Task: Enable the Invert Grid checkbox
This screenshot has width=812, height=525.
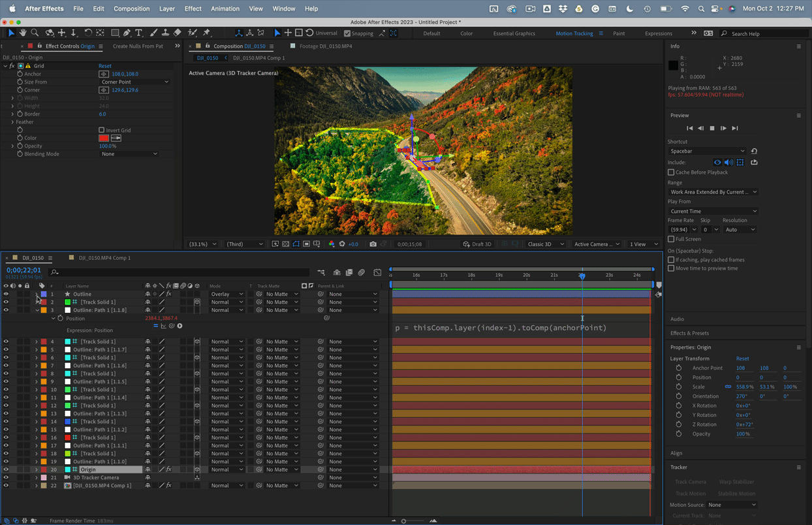Action: (101, 130)
